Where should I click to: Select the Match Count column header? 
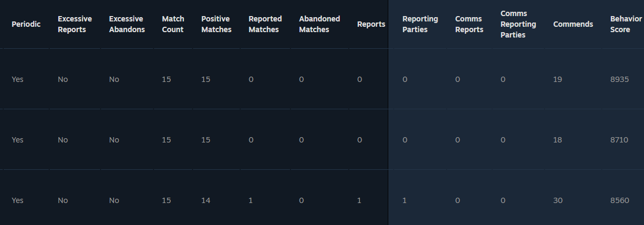click(x=173, y=24)
